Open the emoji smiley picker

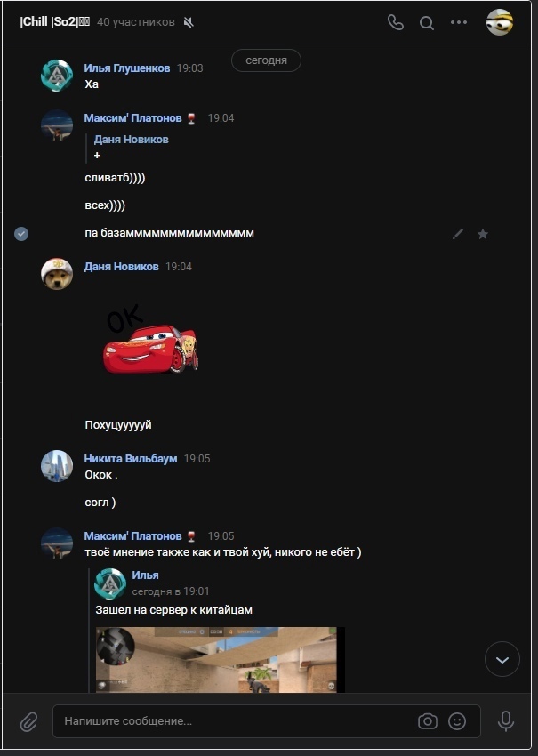click(457, 721)
